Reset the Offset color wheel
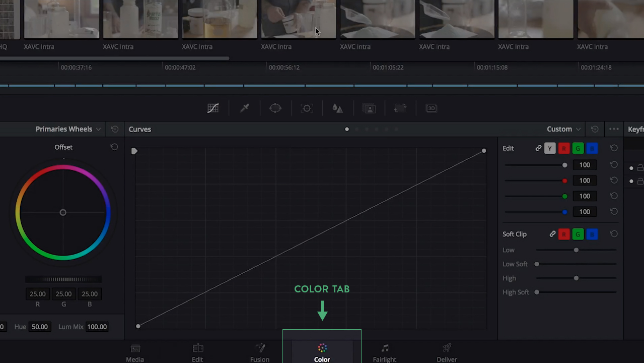This screenshot has height=363, width=644. coord(114,147)
